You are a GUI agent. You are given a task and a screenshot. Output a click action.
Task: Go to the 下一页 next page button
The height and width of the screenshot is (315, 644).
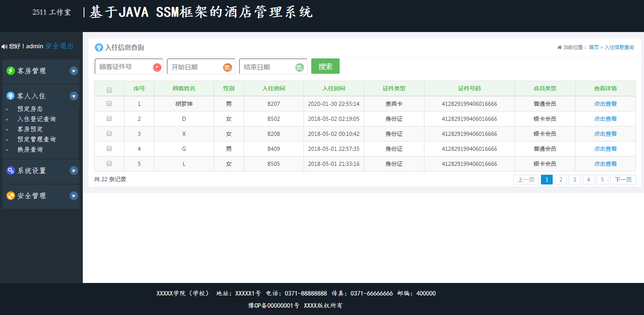[x=623, y=180]
